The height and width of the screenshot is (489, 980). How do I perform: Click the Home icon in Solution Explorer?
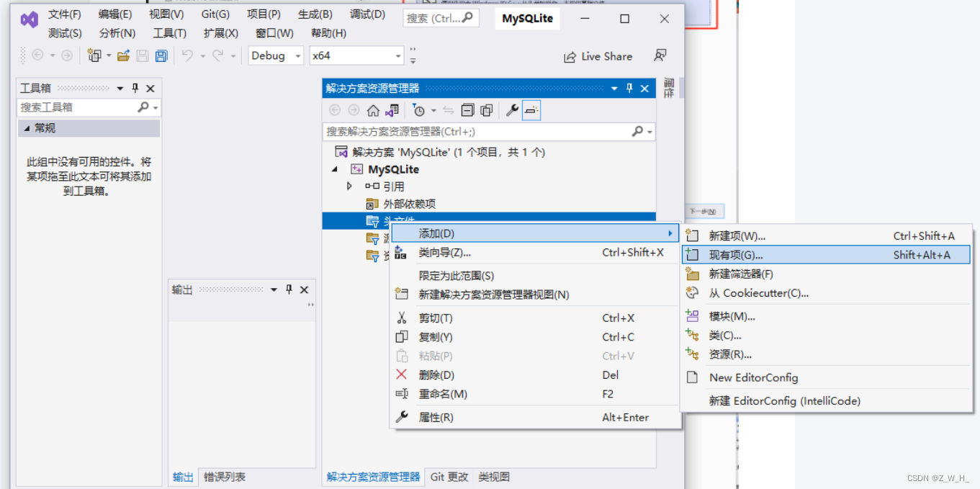pyautogui.click(x=373, y=110)
